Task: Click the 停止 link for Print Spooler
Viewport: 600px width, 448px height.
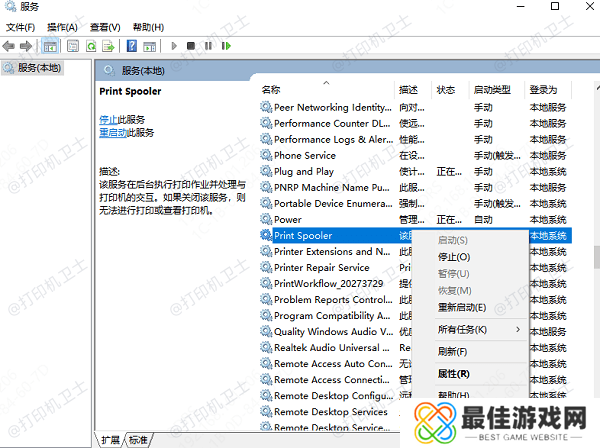Action: coord(108,119)
